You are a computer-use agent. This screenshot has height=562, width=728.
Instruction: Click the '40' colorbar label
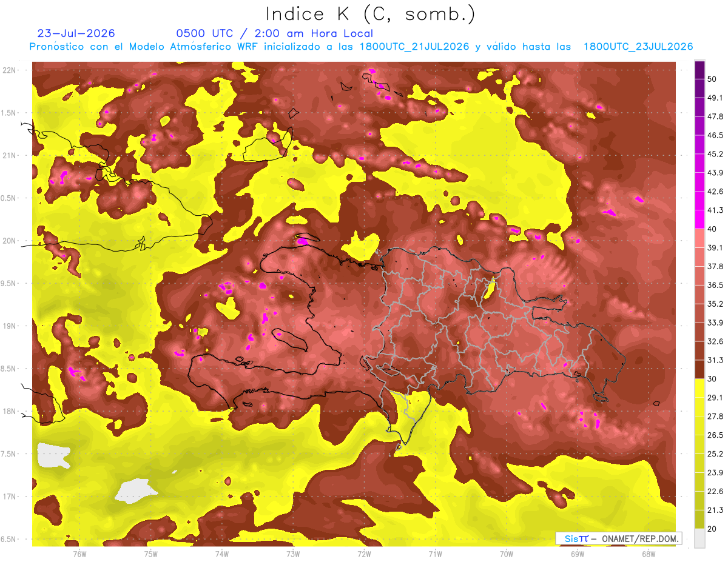(712, 229)
